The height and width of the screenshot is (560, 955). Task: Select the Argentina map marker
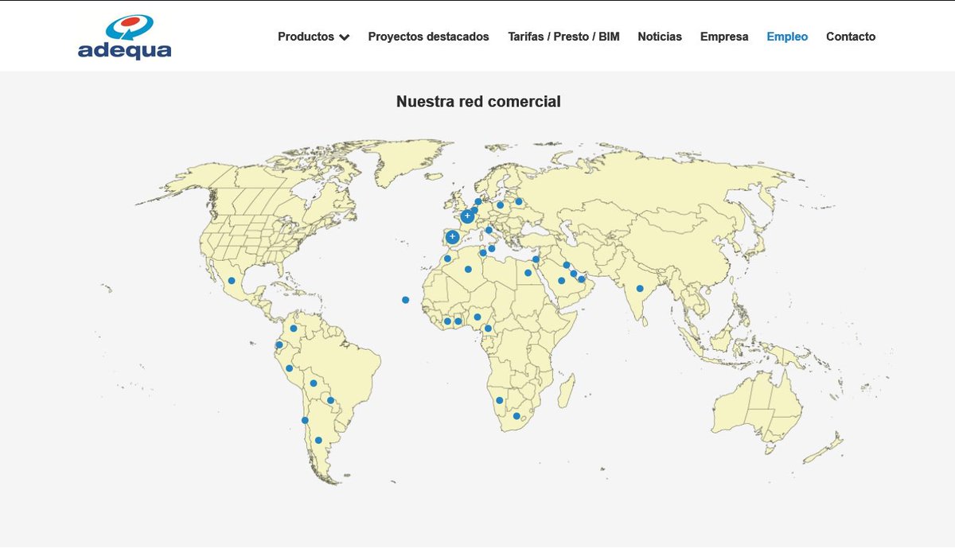(318, 440)
